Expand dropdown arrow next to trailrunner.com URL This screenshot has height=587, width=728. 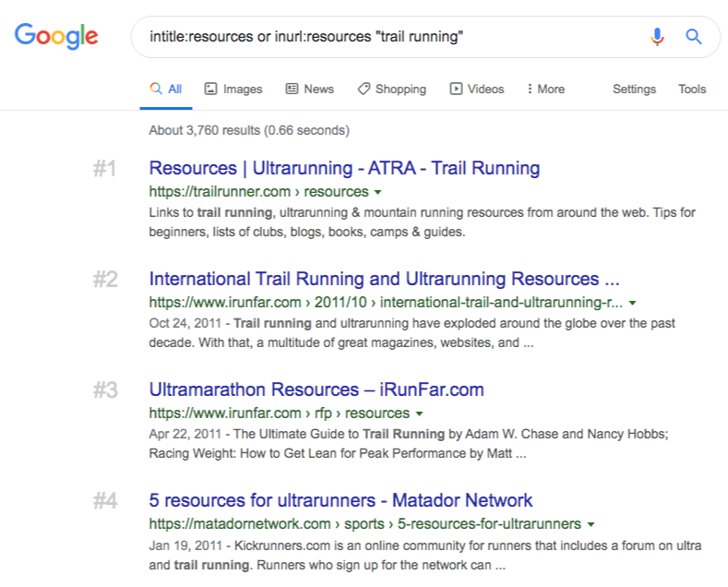[x=378, y=192]
